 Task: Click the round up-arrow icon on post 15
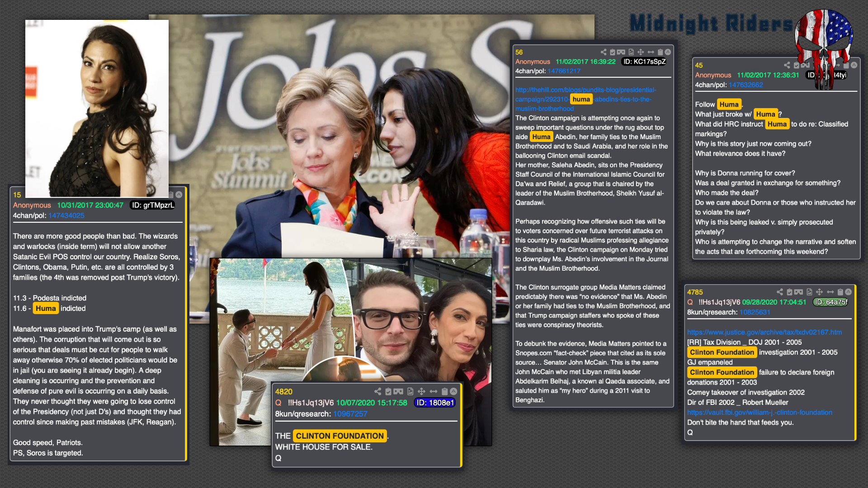[x=179, y=195]
